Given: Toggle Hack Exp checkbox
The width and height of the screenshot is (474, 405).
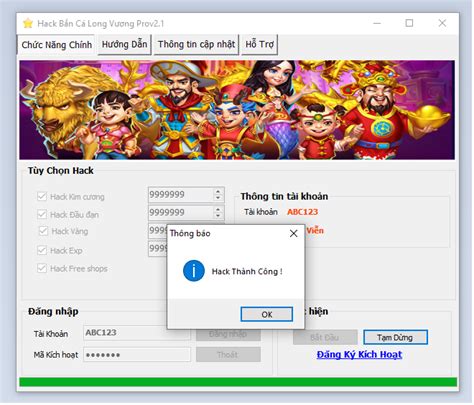Looking at the screenshot, I should pyautogui.click(x=42, y=250).
